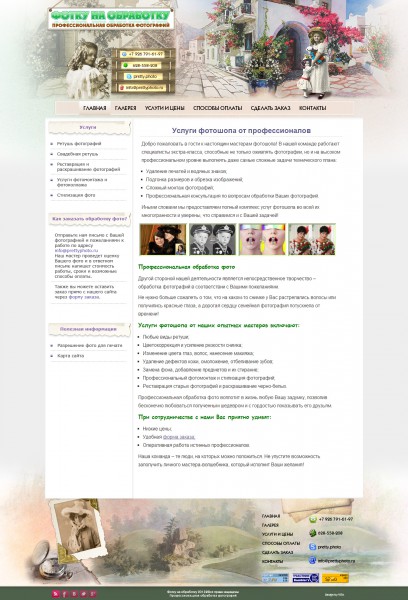Image resolution: width=408 pixels, height=600 pixels.
Task: Open thumbnail of woman in floral dress
Action: pos(312,240)
